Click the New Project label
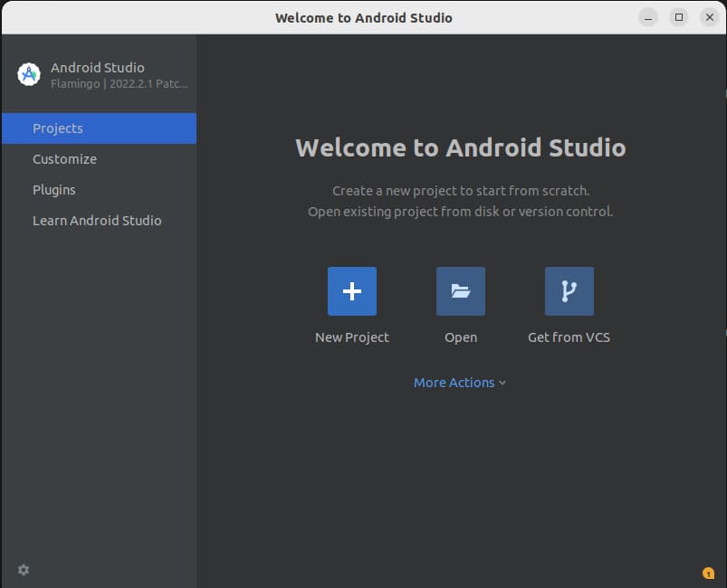Viewport: 727px width, 588px height. pyautogui.click(x=352, y=337)
